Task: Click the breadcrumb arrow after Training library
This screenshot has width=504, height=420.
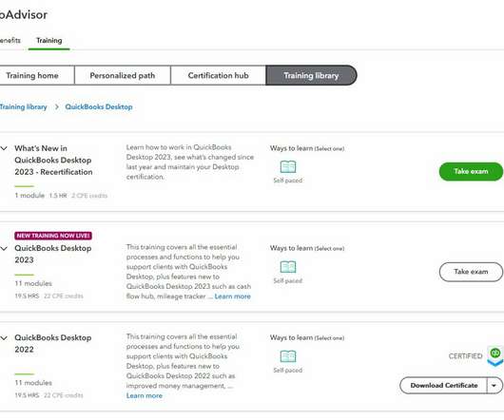Action: tap(57, 107)
